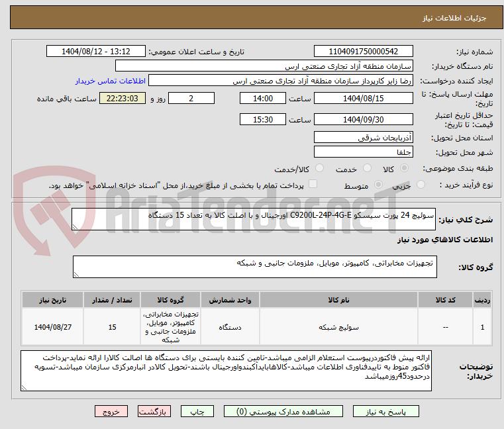Toggle the اسناد خزانه اسلامی payment checkbox
This screenshot has height=429, width=504.
click(313, 184)
